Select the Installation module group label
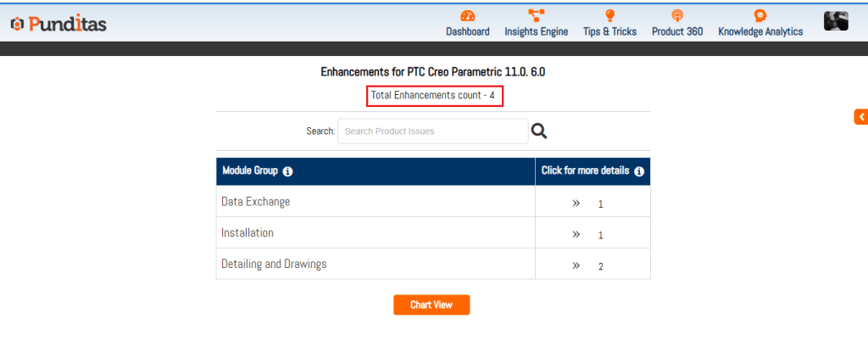Screen dimensions: 868x352 [x=248, y=232]
